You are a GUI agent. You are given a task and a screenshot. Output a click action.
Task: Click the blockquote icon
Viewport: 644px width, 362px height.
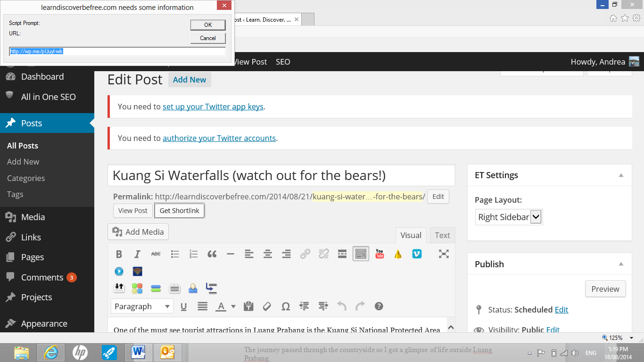[x=212, y=254]
